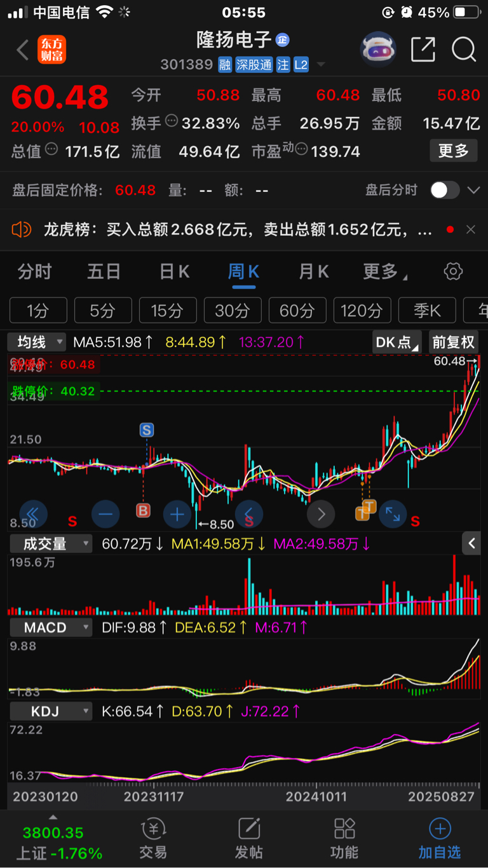
Task: Move chart right with arrow button
Action: (x=321, y=514)
